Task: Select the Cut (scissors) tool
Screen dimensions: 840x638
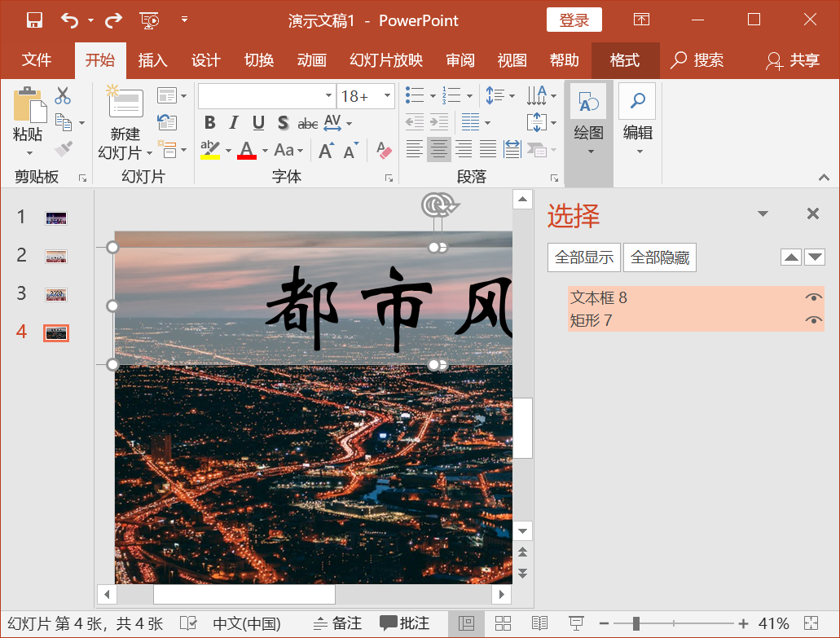Action: [63, 95]
